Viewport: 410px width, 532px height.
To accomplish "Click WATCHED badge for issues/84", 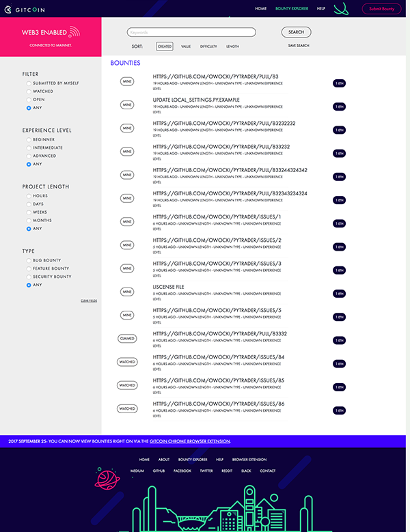I will click(127, 362).
